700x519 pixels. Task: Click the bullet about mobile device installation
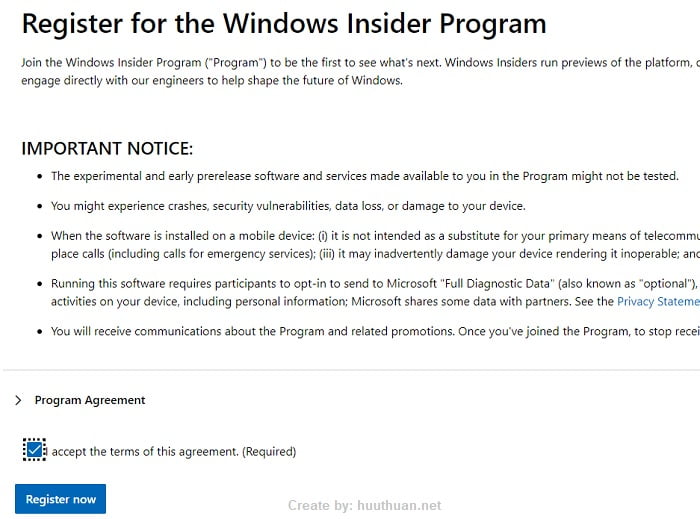pos(375,245)
